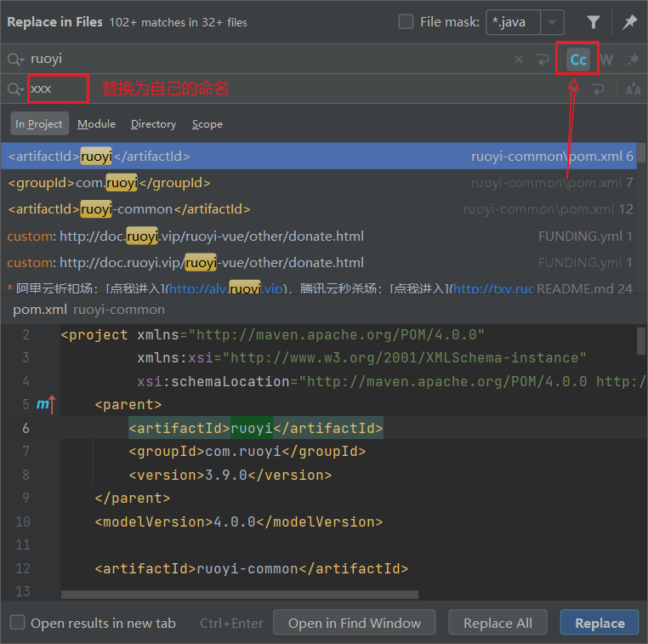Select result artifactId ruoyi pom.xml 6
Viewport: 648px width, 644px height.
[318, 157]
